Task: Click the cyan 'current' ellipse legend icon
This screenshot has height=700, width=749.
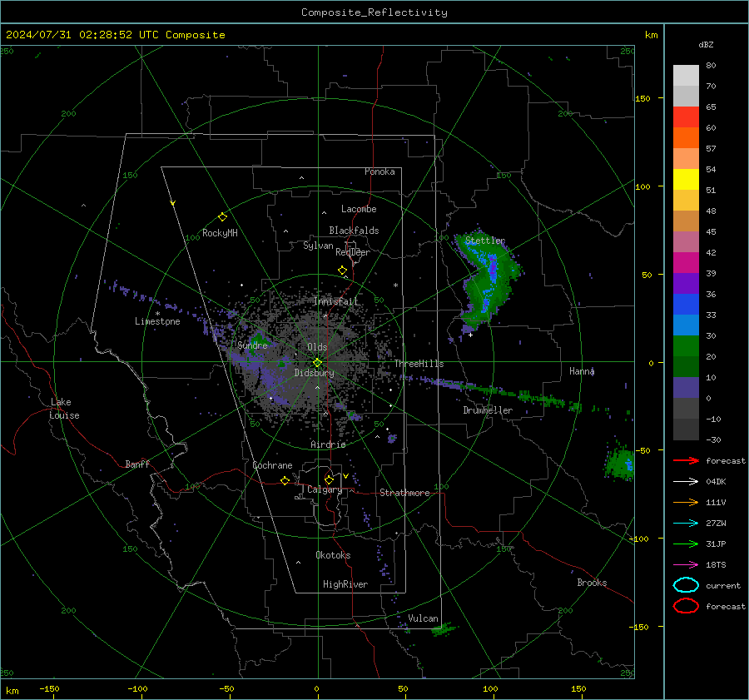Action: point(686,585)
